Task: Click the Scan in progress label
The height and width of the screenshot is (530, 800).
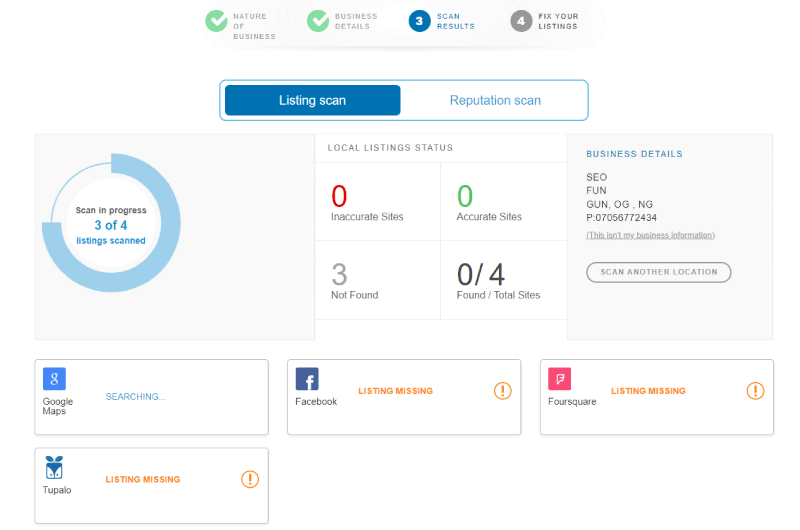Action: [111, 210]
